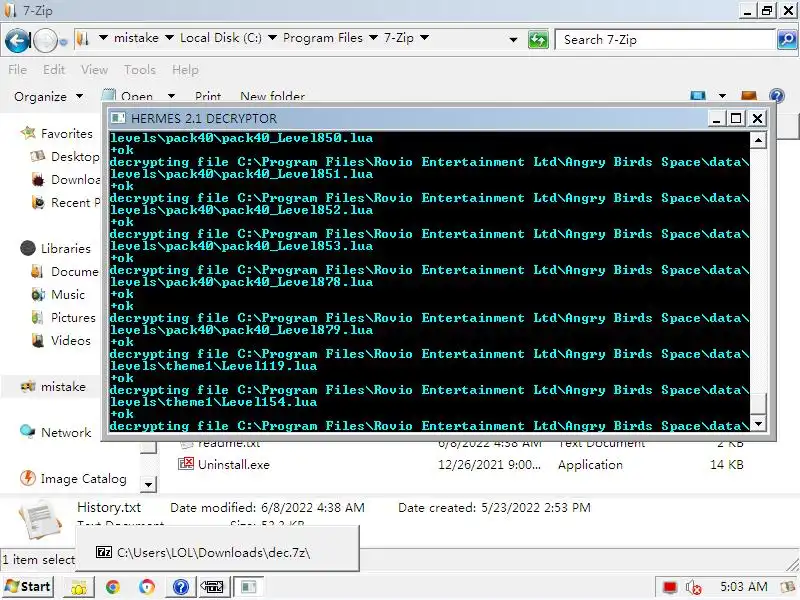This screenshot has width=800, height=600.
Task: Open the Help menu
Action: 185,69
